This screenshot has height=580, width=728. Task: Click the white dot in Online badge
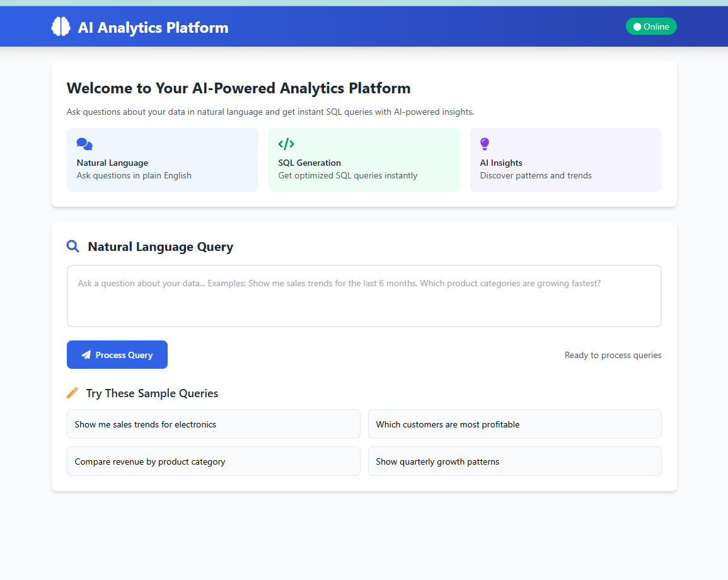[637, 26]
